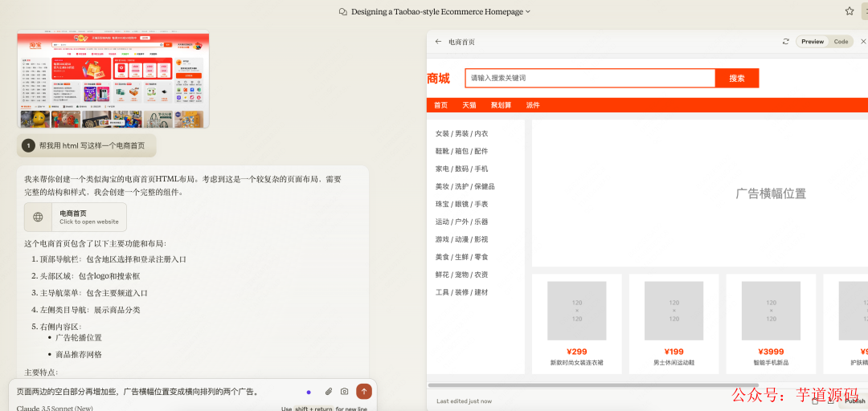Image resolution: width=868 pixels, height=411 pixels.
Task: Open the conversation title dropdown
Action: [x=527, y=11]
